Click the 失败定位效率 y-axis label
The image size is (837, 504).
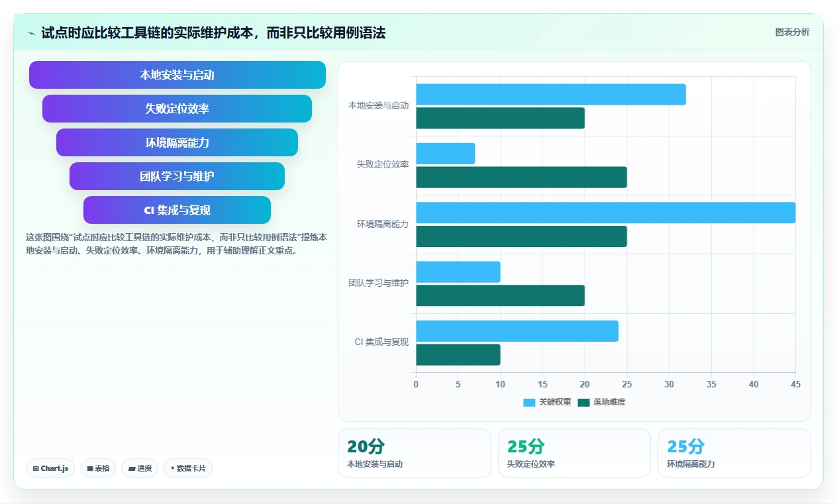pyautogui.click(x=383, y=164)
